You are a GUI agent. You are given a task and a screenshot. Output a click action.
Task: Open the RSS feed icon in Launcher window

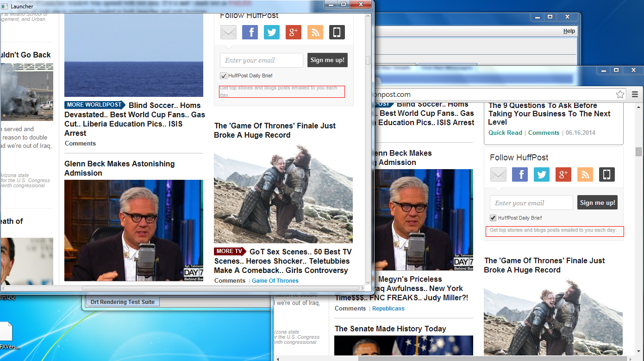pos(315,32)
